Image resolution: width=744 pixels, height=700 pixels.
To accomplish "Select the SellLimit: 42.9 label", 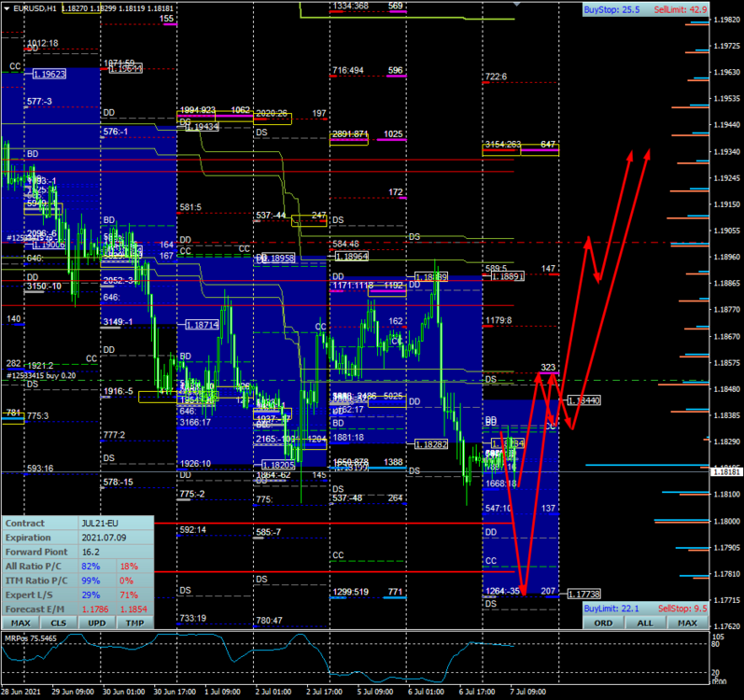I will pyautogui.click(x=681, y=10).
